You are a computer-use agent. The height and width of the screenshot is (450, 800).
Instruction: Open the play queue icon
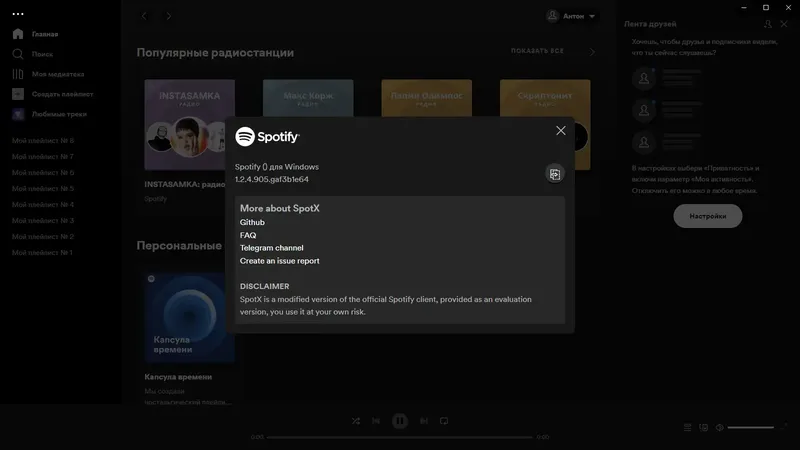[x=687, y=428]
